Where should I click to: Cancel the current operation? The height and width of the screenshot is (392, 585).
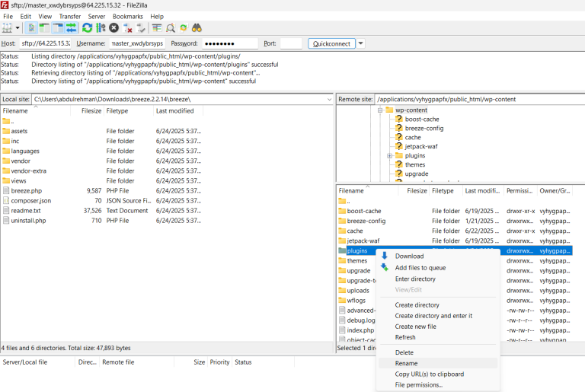pyautogui.click(x=113, y=28)
